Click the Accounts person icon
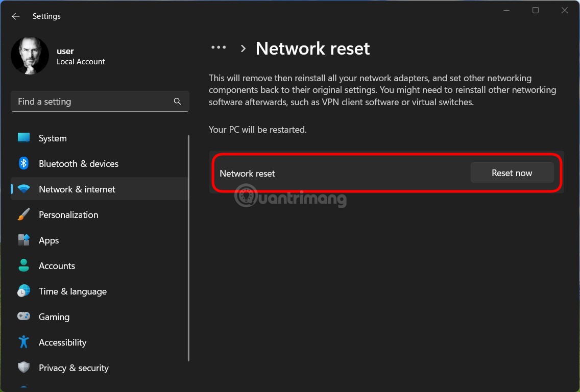The width and height of the screenshot is (580, 392). pos(23,265)
